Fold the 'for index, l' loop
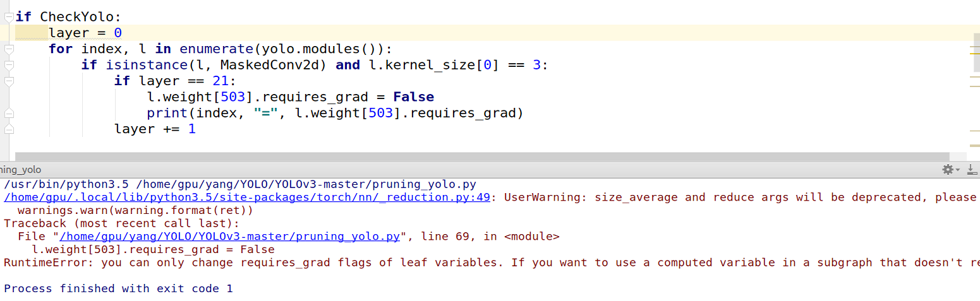This screenshot has width=980, height=301. pyautogui.click(x=9, y=49)
